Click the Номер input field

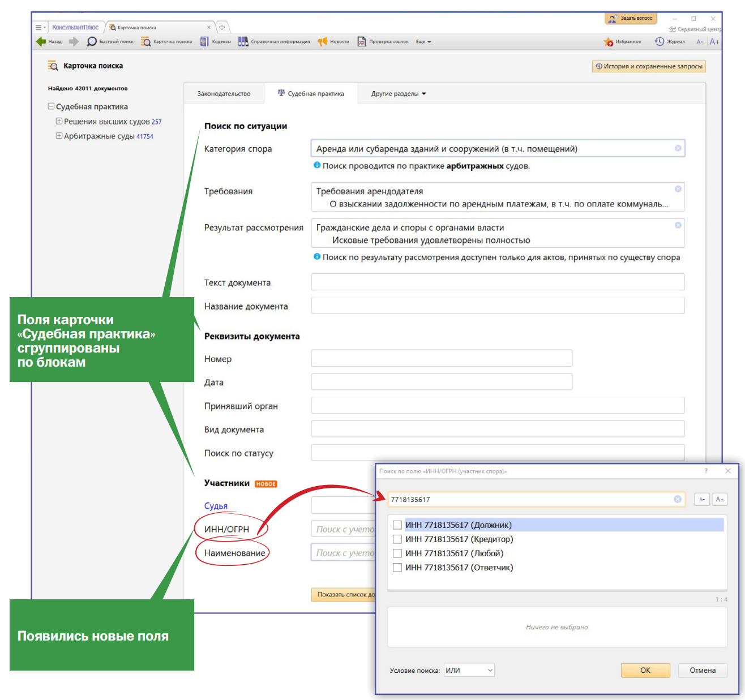coord(442,358)
